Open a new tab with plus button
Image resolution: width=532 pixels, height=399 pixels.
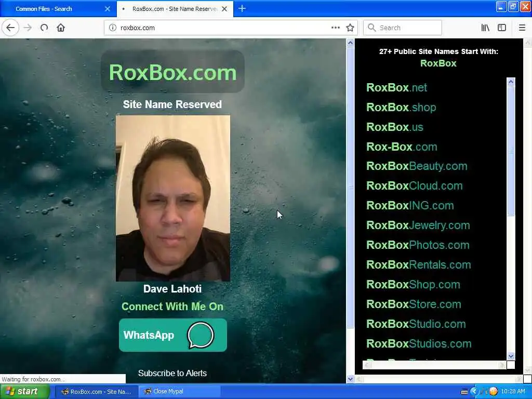242,8
